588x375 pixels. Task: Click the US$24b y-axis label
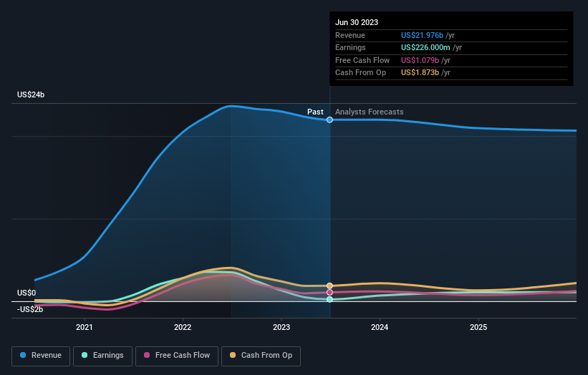coord(31,94)
